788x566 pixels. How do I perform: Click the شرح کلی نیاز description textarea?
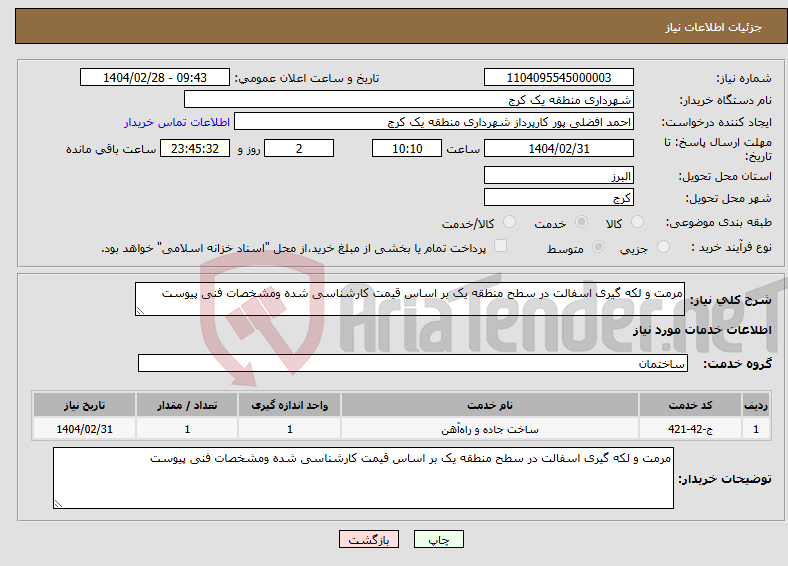point(410,299)
